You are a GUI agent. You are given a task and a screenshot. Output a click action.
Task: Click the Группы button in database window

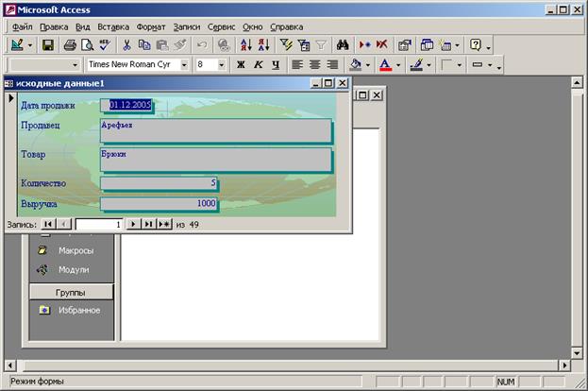[71, 293]
